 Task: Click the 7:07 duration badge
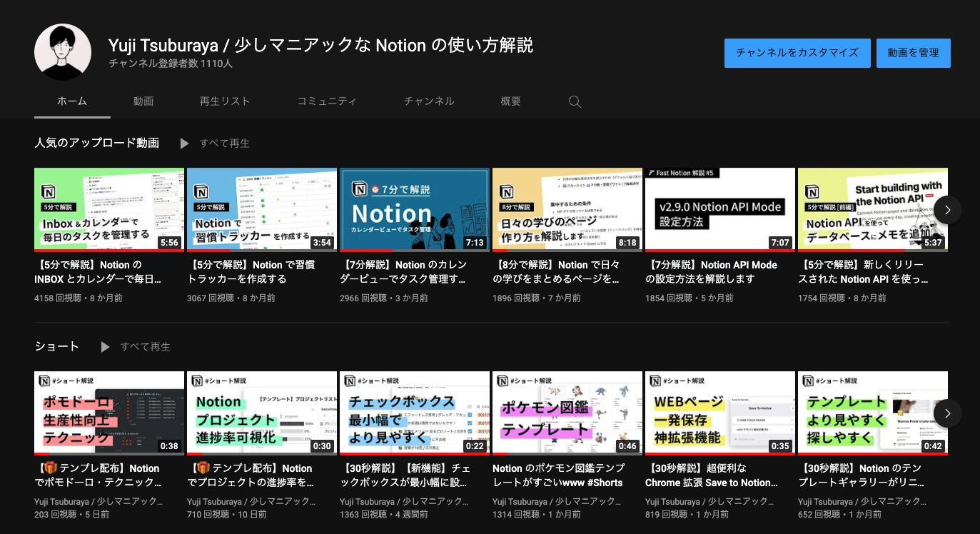(780, 243)
